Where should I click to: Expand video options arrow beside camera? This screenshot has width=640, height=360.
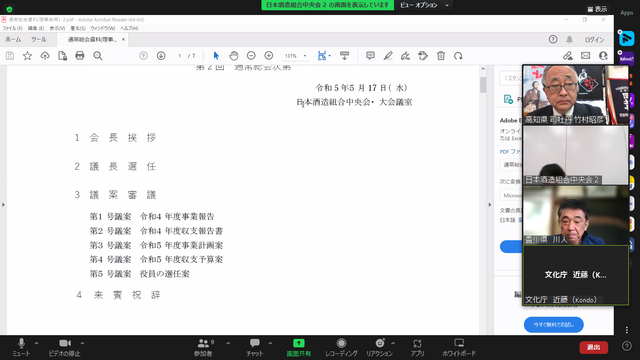click(82, 343)
